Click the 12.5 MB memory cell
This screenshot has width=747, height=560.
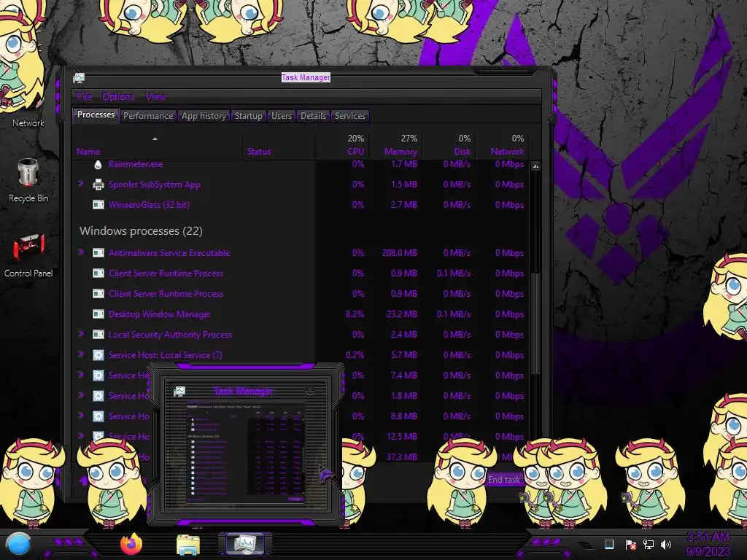(x=402, y=437)
